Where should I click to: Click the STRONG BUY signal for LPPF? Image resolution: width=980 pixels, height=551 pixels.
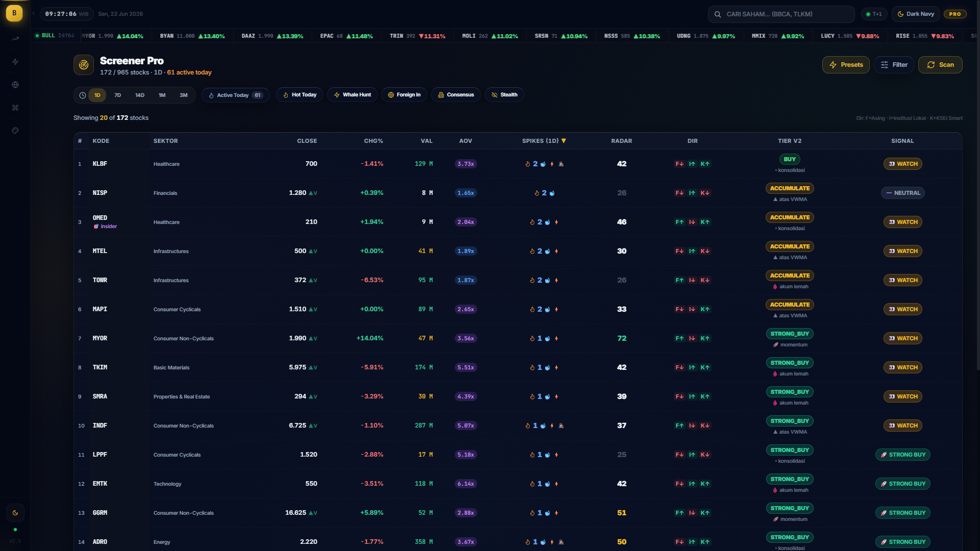(903, 455)
